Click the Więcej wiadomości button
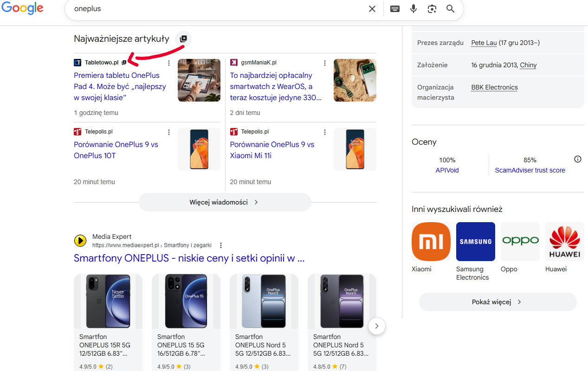Viewport: 588px width, 371px height. [225, 202]
